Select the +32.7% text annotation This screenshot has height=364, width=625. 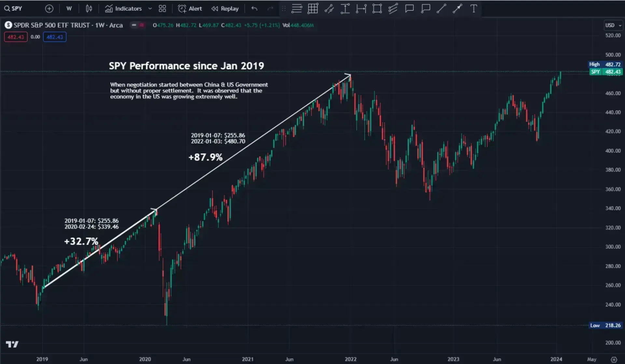pyautogui.click(x=81, y=241)
